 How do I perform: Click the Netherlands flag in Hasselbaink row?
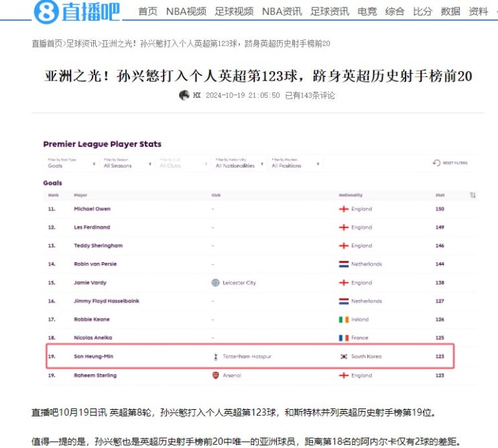[344, 301]
